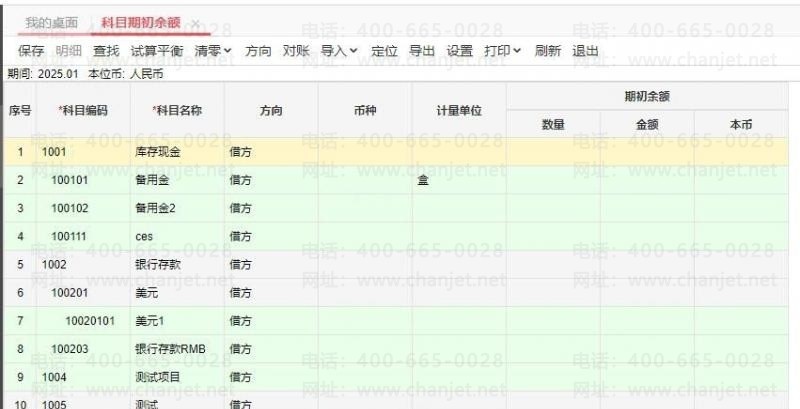The height and width of the screenshot is (409, 800).
Task: Click the 期初余额 group header
Action: pyautogui.click(x=647, y=96)
